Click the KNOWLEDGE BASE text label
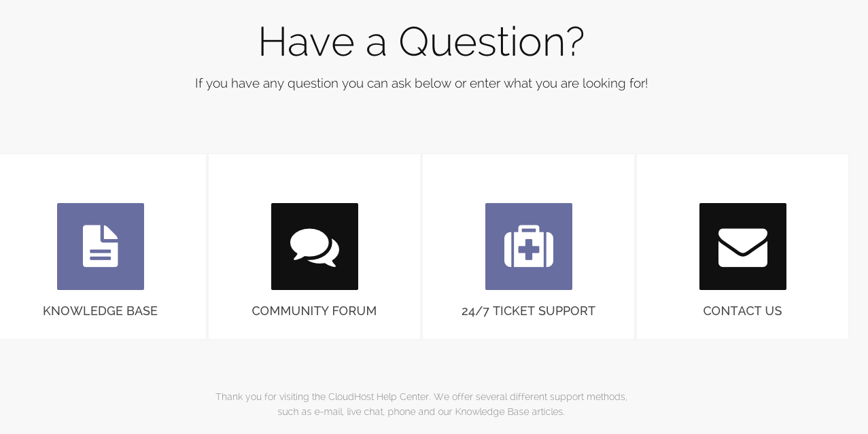868x434 pixels. coord(100,311)
